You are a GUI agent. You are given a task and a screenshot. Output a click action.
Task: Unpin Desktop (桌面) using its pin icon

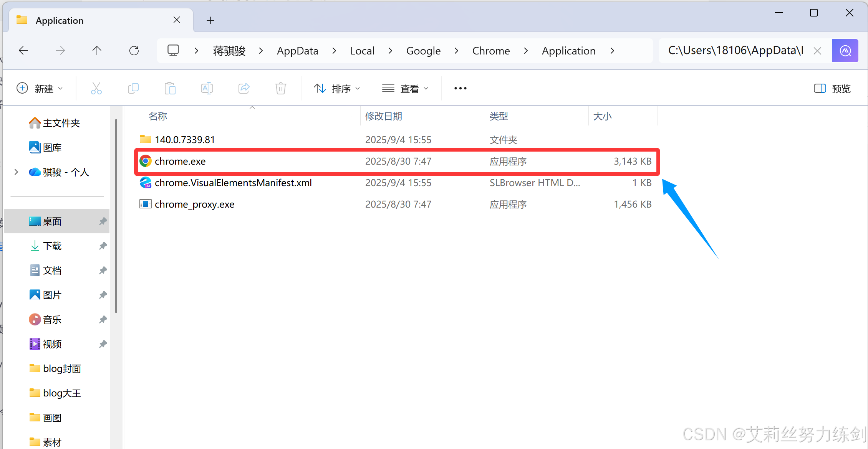pos(103,221)
